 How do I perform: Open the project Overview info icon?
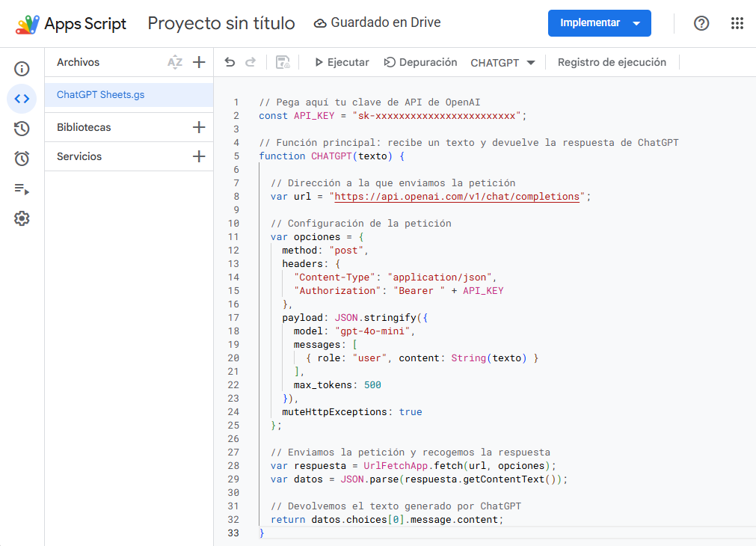click(x=22, y=69)
